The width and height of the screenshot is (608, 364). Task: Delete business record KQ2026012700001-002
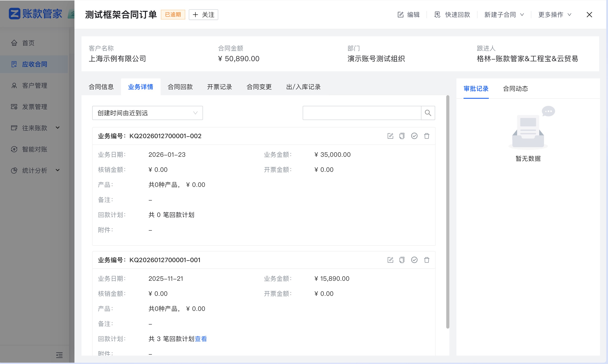(x=427, y=136)
